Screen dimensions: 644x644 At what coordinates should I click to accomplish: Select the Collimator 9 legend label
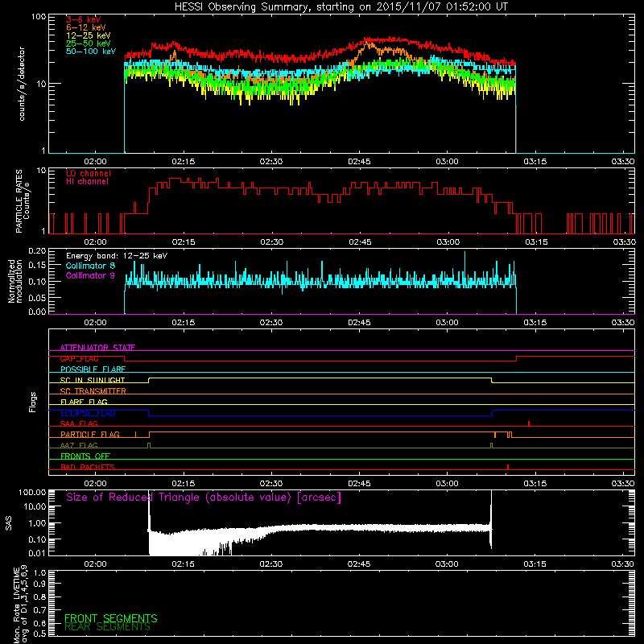(90, 275)
